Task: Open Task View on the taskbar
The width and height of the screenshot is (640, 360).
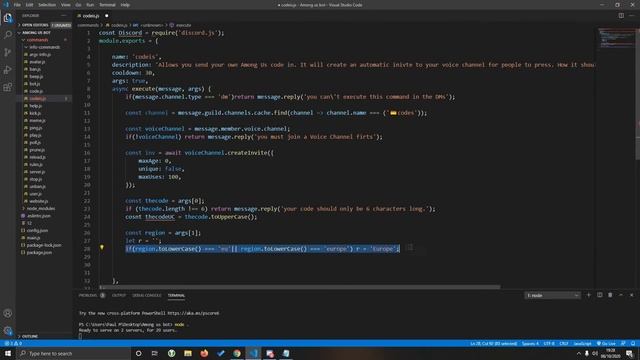Action: tap(155, 353)
